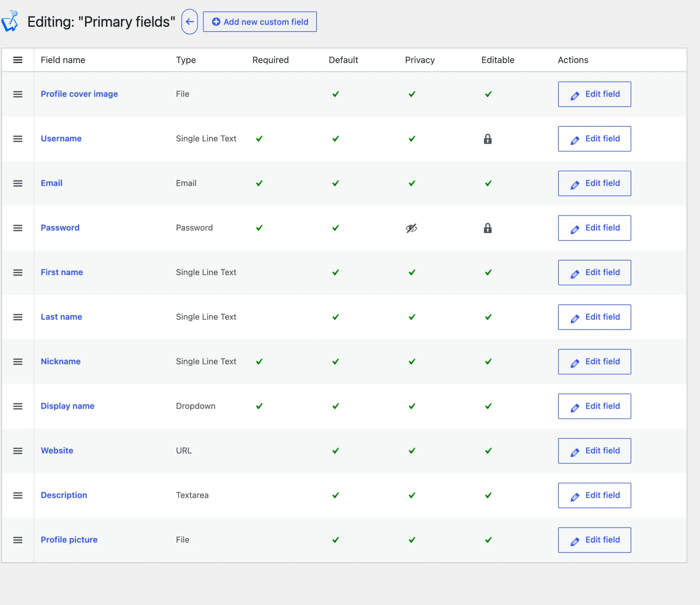Click the drag handle on First name row
The width and height of the screenshot is (700, 605).
tap(18, 272)
